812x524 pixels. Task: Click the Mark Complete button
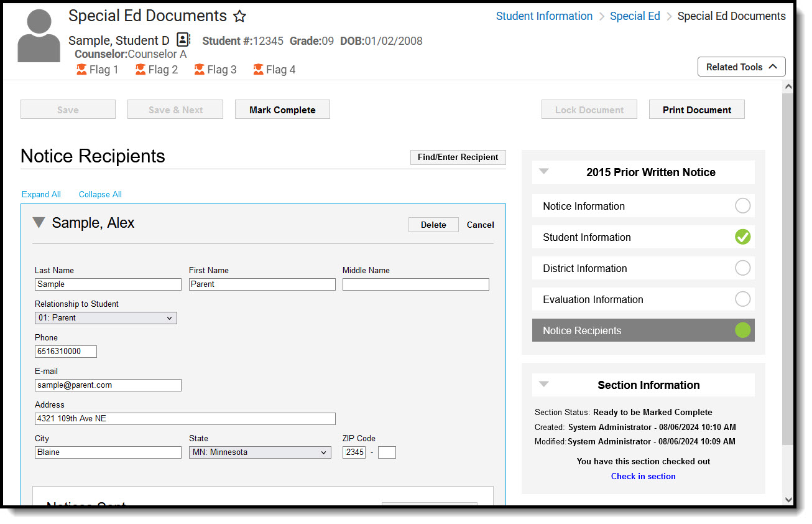tap(282, 110)
